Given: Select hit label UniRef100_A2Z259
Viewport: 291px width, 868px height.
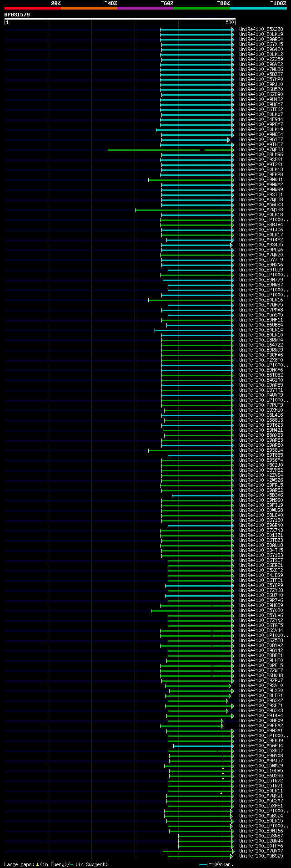Looking at the screenshot, I should coord(261,59).
